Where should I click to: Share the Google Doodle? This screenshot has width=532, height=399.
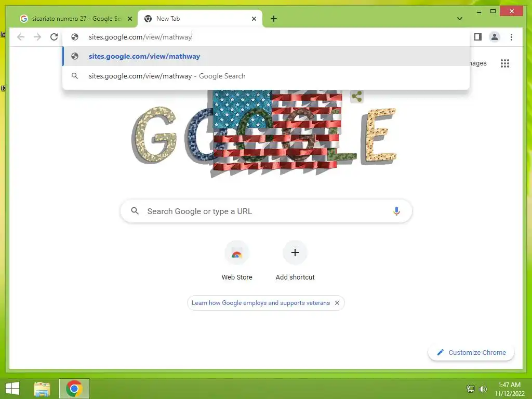(x=356, y=96)
